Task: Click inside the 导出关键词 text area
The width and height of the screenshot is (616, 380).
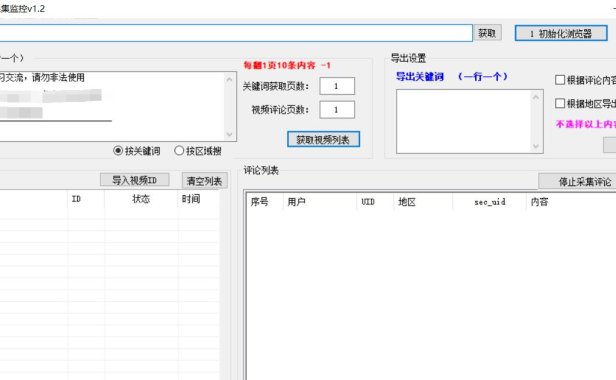Action: click(464, 121)
